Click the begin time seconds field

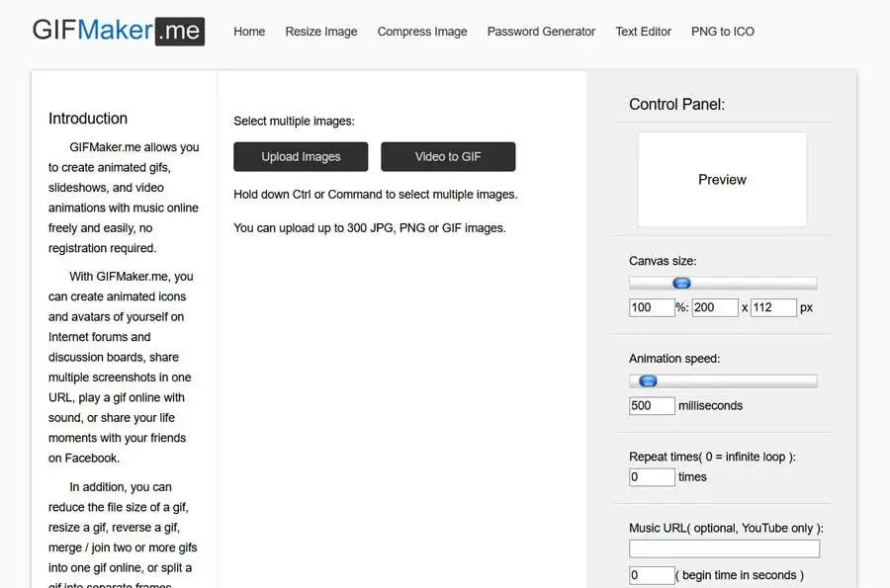point(651,575)
